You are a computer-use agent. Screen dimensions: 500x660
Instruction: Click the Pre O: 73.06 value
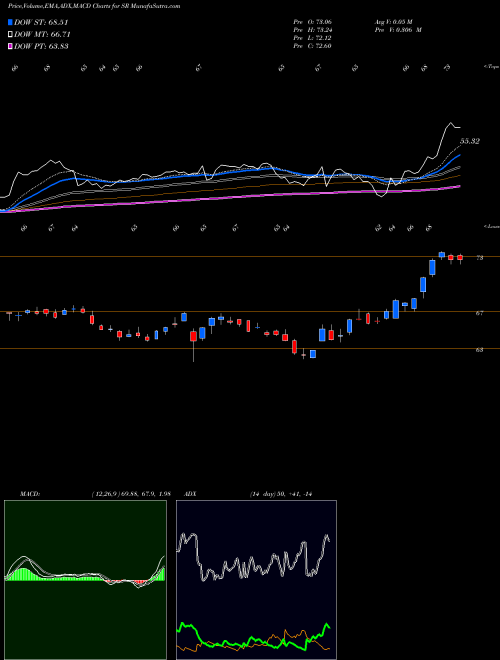pyautogui.click(x=313, y=22)
